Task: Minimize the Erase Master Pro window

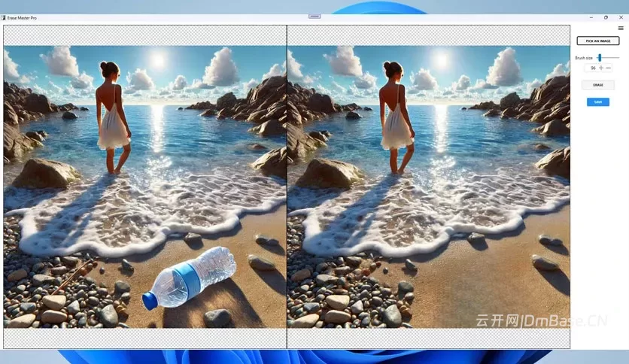Action: [591, 17]
